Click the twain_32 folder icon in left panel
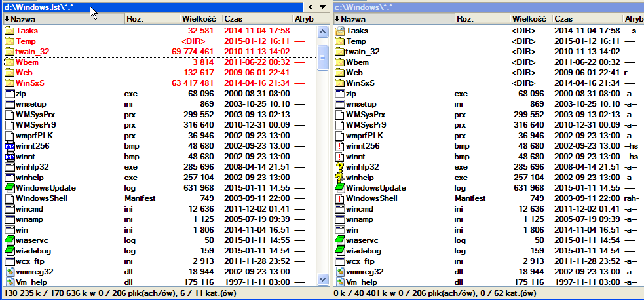The image size is (644, 300). click(9, 52)
